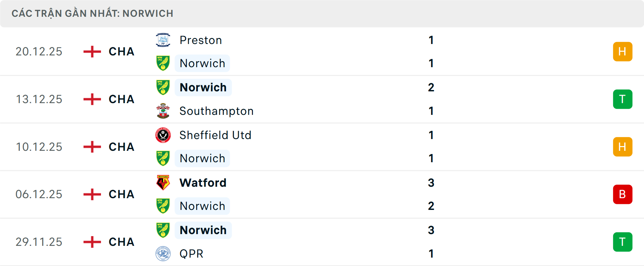The width and height of the screenshot is (644, 266).
Task: Click CHA league label for 10.12.25 match
Action: (121, 147)
